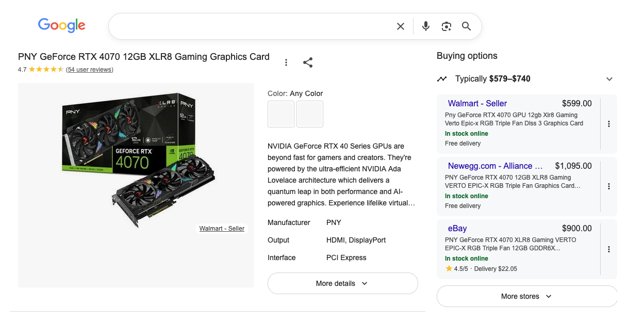Open the Walmart - Seller buying option
The image size is (644, 321).
tap(477, 104)
